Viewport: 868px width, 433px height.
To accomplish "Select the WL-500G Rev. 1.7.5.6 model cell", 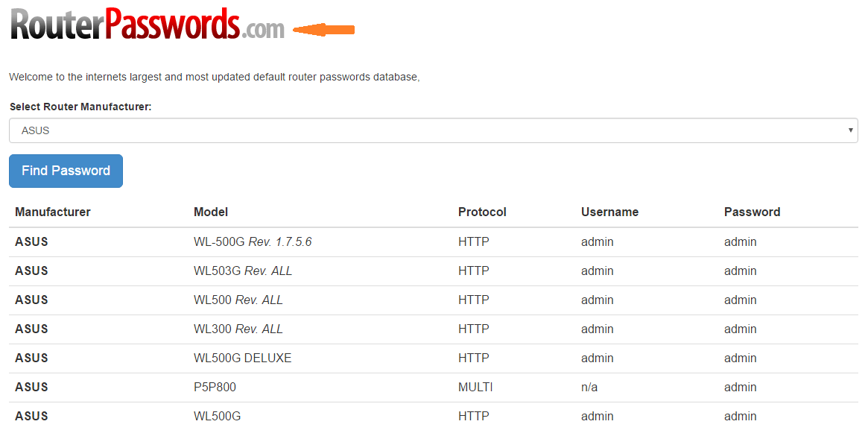I will pos(253,241).
